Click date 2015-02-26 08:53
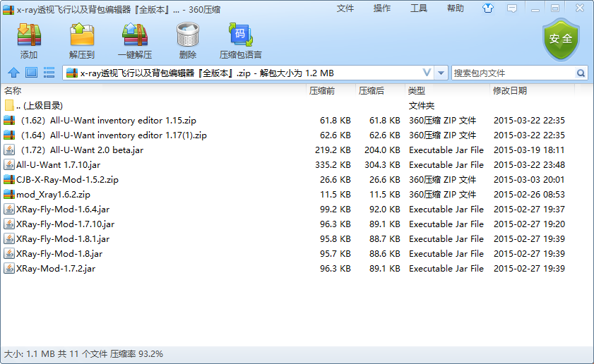This screenshot has width=594, height=364. [x=529, y=195]
